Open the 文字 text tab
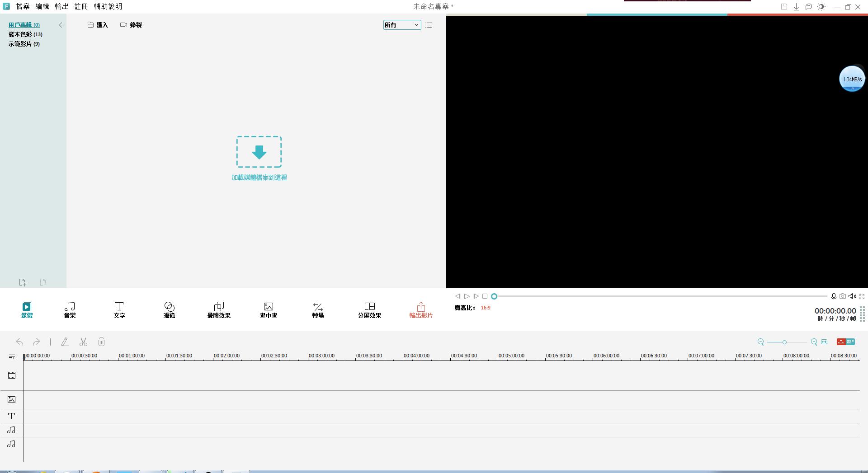Screen dimensions: 868x473 click(x=119, y=310)
